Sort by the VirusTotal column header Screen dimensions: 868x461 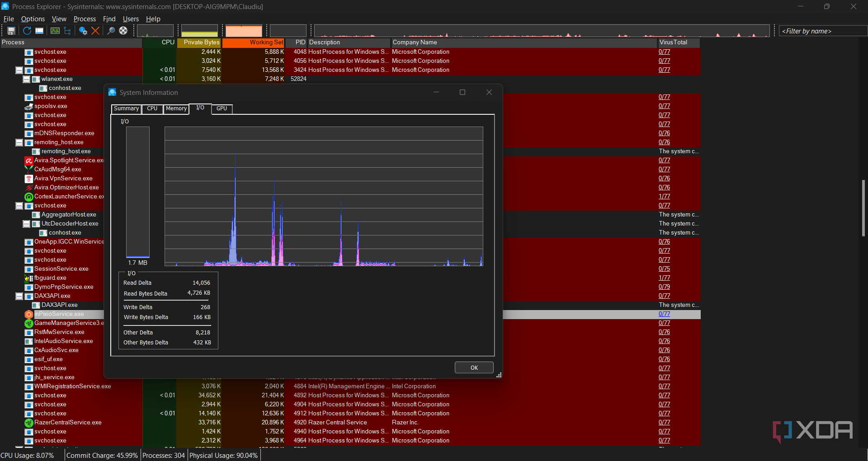coord(679,42)
